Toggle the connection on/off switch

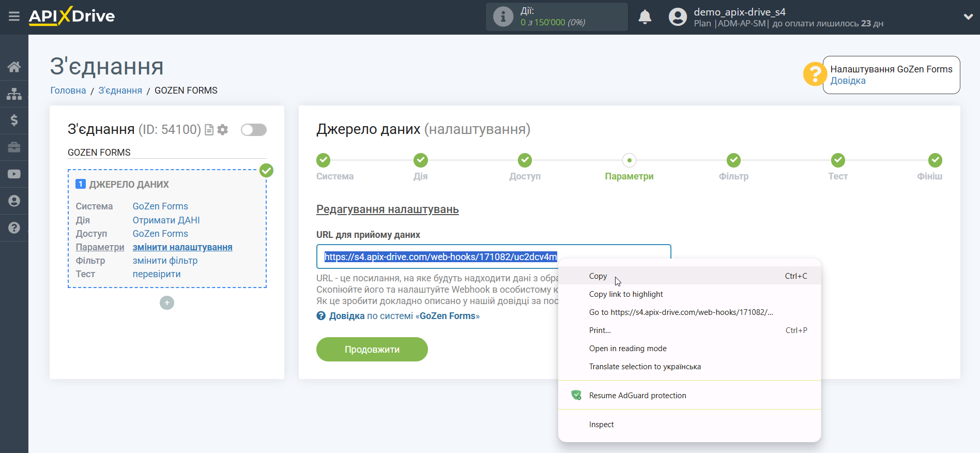[254, 130]
